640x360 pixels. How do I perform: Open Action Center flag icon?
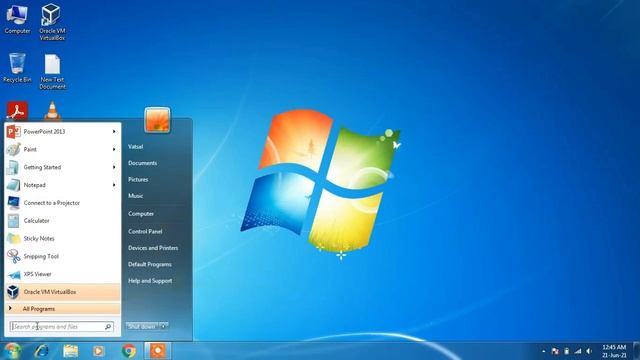[555, 351]
